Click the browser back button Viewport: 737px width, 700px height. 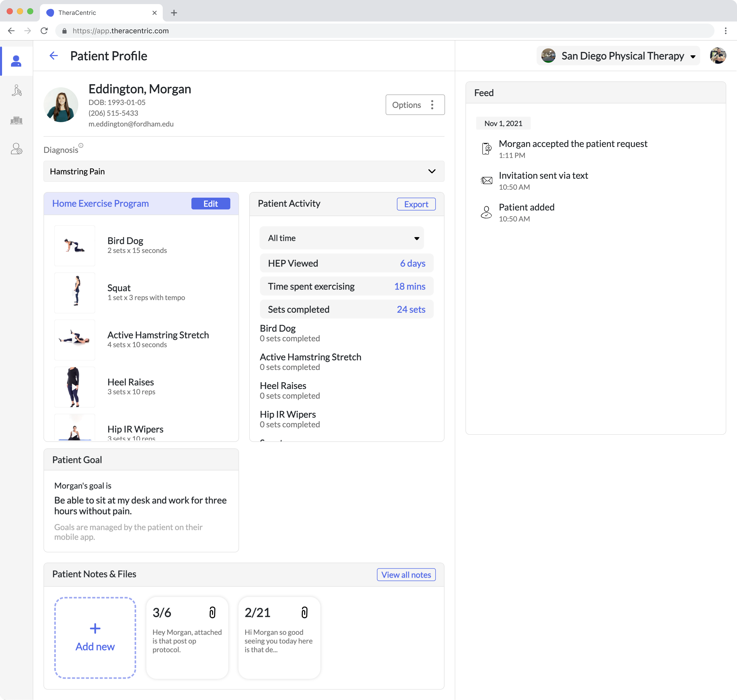11,31
